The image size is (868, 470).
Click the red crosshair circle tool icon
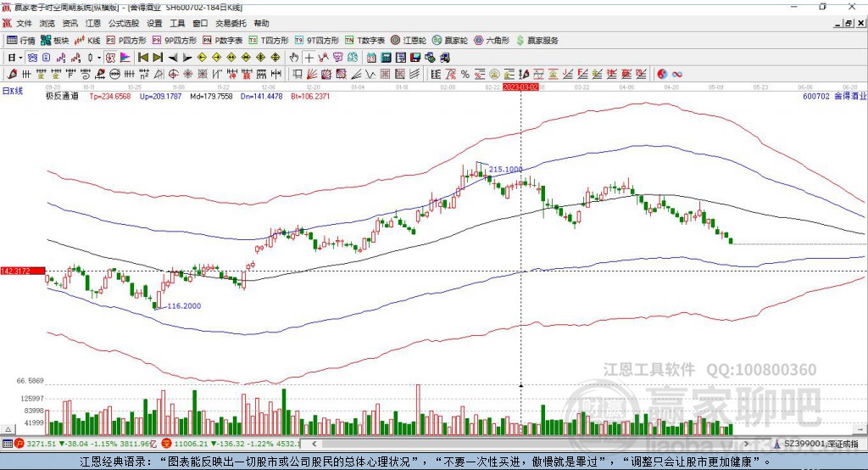[173, 74]
